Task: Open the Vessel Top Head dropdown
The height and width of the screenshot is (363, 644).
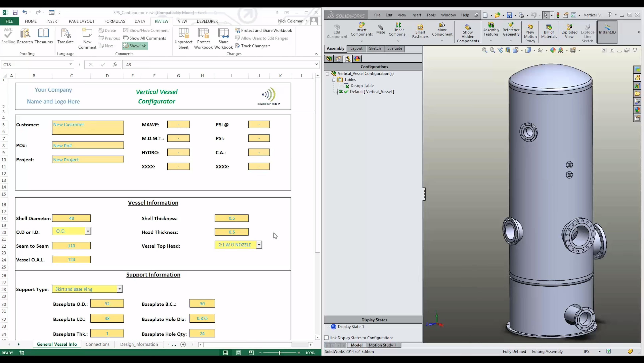Action: pos(259,245)
